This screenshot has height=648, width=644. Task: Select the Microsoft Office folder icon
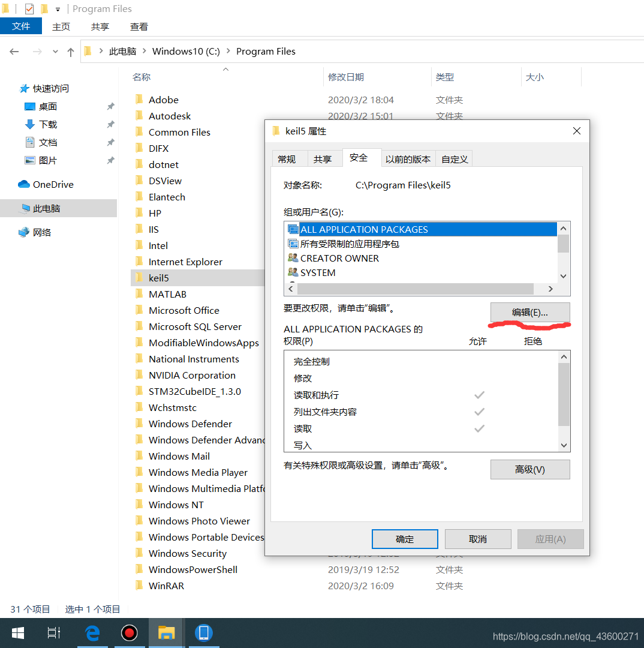(139, 310)
